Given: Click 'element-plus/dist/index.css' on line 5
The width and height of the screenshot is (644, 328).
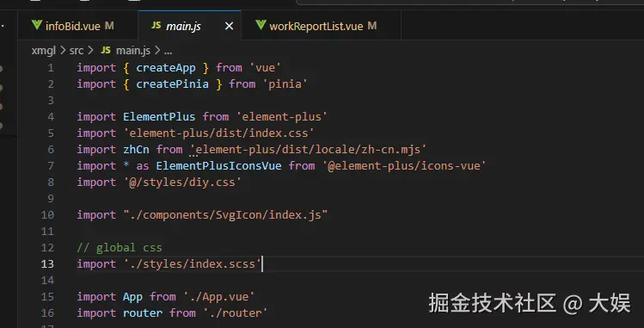Looking at the screenshot, I should (219, 133).
